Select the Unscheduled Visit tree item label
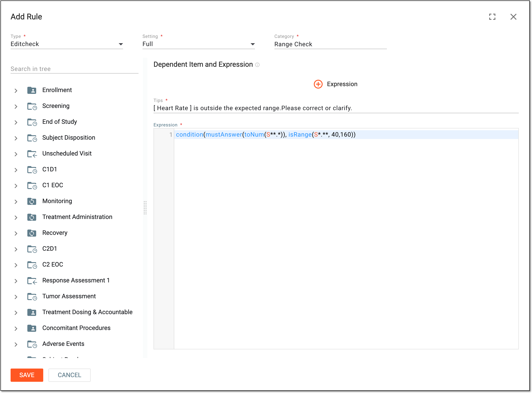The height and width of the screenshot is (393, 532). coord(67,154)
